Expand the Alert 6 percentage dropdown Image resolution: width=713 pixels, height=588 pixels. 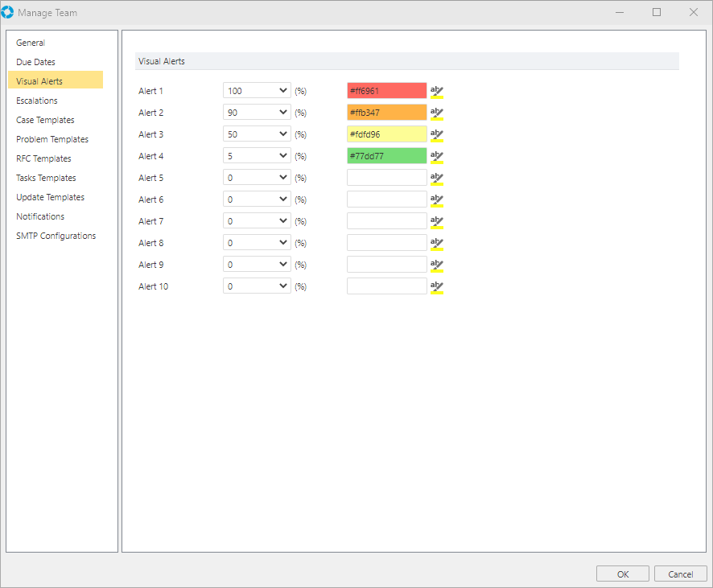pyautogui.click(x=282, y=199)
